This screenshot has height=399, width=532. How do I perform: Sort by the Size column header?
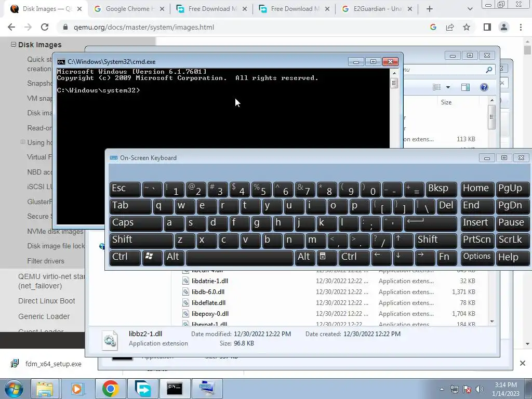pyautogui.click(x=446, y=102)
